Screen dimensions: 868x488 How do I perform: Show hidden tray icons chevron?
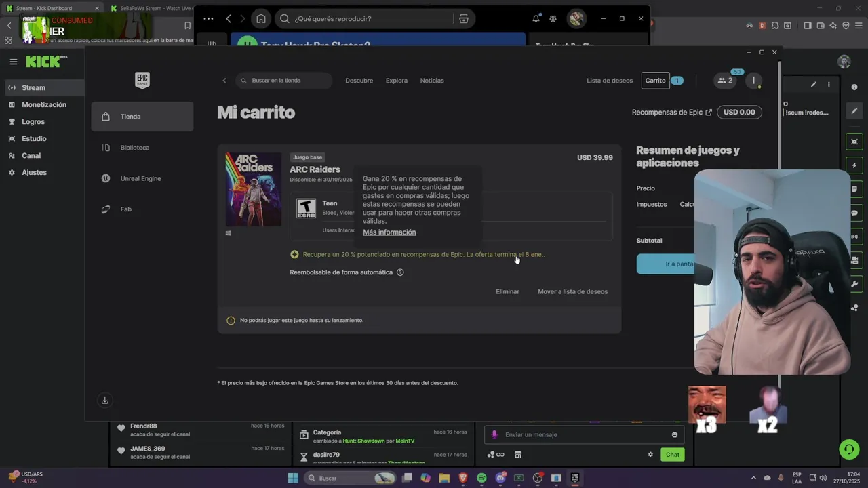point(755,478)
